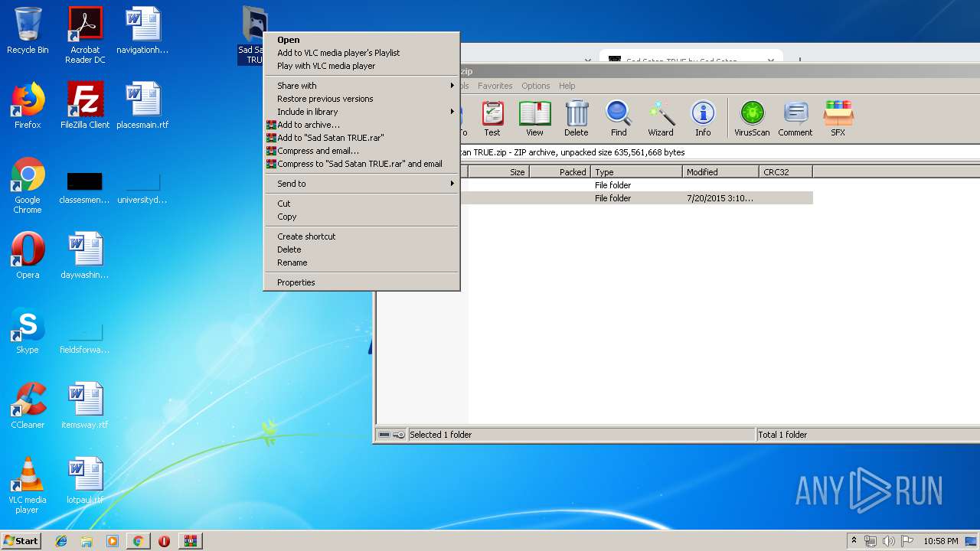980x551 pixels.
Task: Sort by the Type column header
Action: coord(636,172)
